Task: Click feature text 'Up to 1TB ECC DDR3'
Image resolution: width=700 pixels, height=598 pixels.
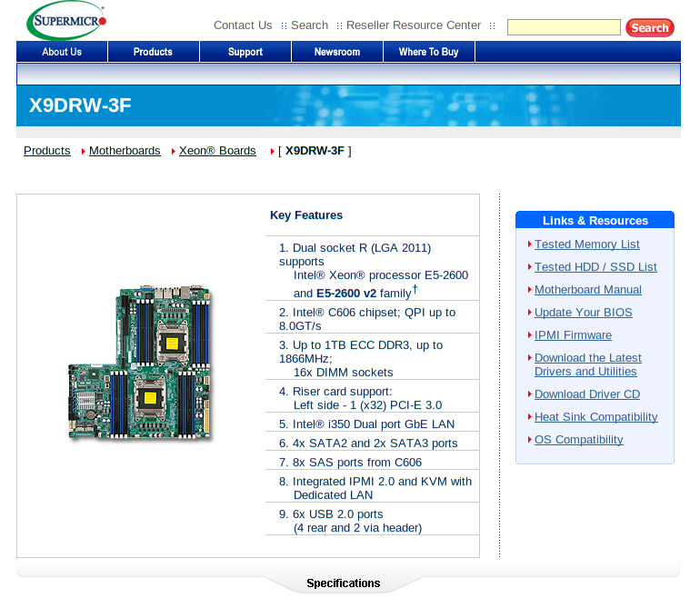Action: click(x=351, y=345)
